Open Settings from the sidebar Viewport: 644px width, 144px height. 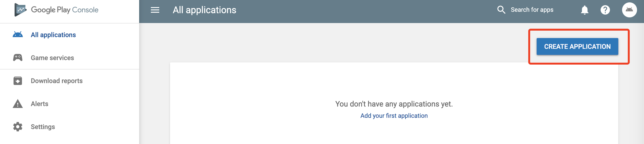tap(43, 127)
